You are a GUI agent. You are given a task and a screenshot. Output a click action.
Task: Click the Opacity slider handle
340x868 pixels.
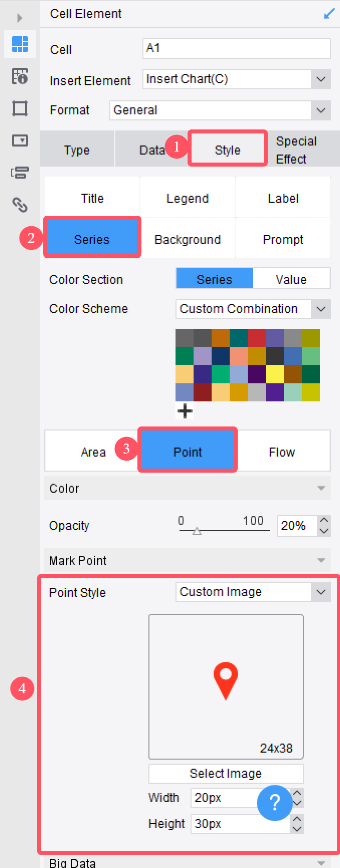pos(197,531)
